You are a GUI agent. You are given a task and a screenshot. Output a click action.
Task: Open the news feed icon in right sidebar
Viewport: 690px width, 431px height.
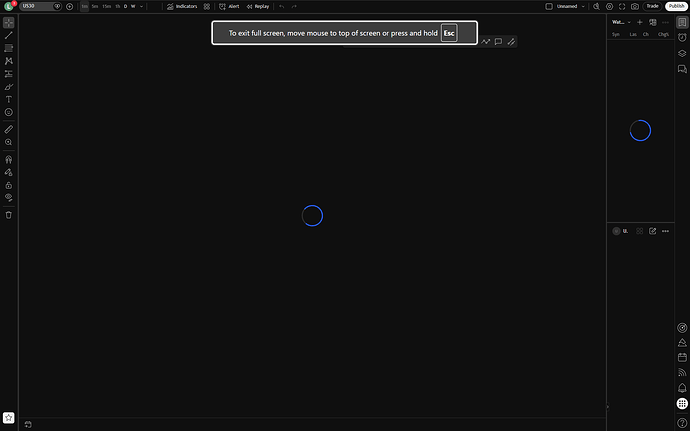click(682, 372)
